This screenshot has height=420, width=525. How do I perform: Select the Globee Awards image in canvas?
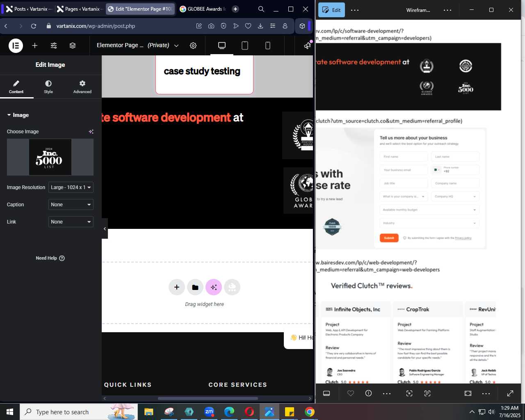tap(298, 191)
